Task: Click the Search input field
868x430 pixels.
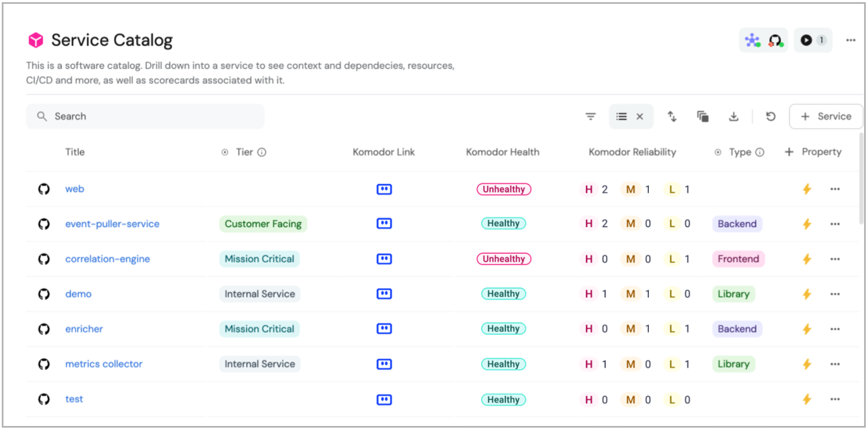Action: pyautogui.click(x=145, y=117)
